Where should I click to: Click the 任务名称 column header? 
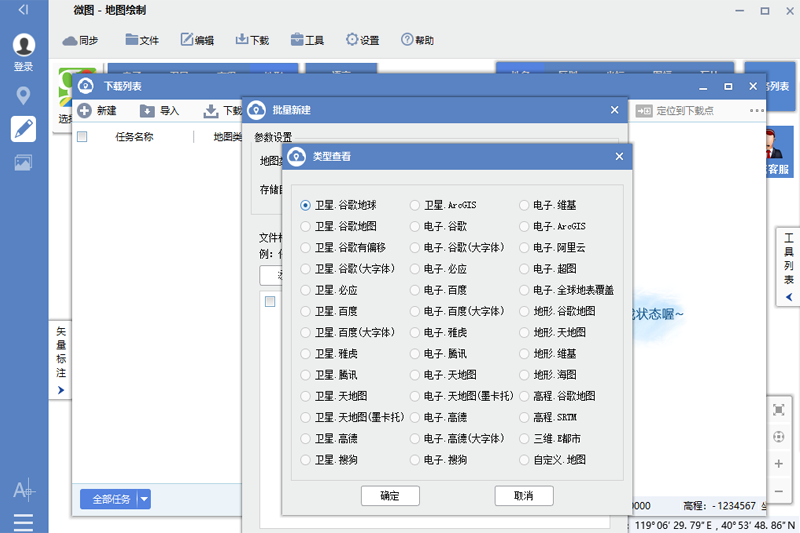[134, 137]
